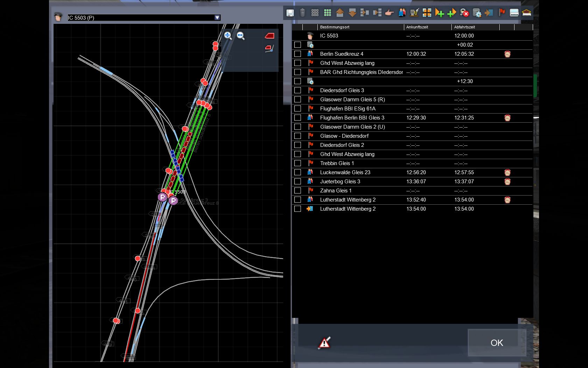Click the passengers icon in the toolbar
Screen dimensions: 588x368
(x=402, y=13)
